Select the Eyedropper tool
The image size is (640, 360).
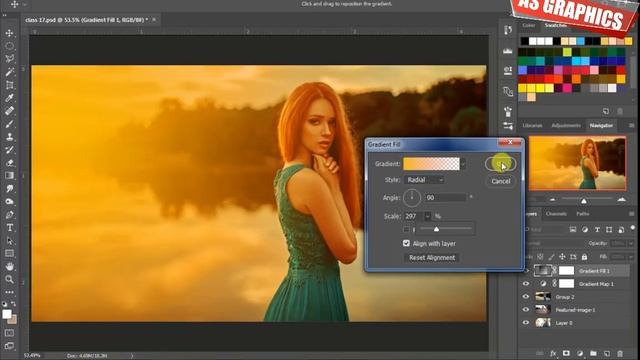click(x=9, y=98)
